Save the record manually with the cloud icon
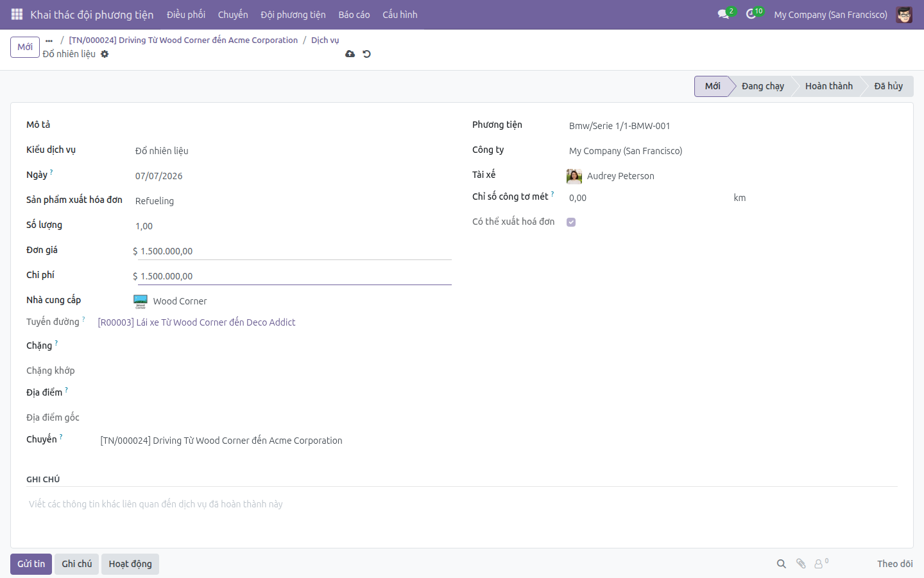Image resolution: width=924 pixels, height=578 pixels. tap(350, 54)
